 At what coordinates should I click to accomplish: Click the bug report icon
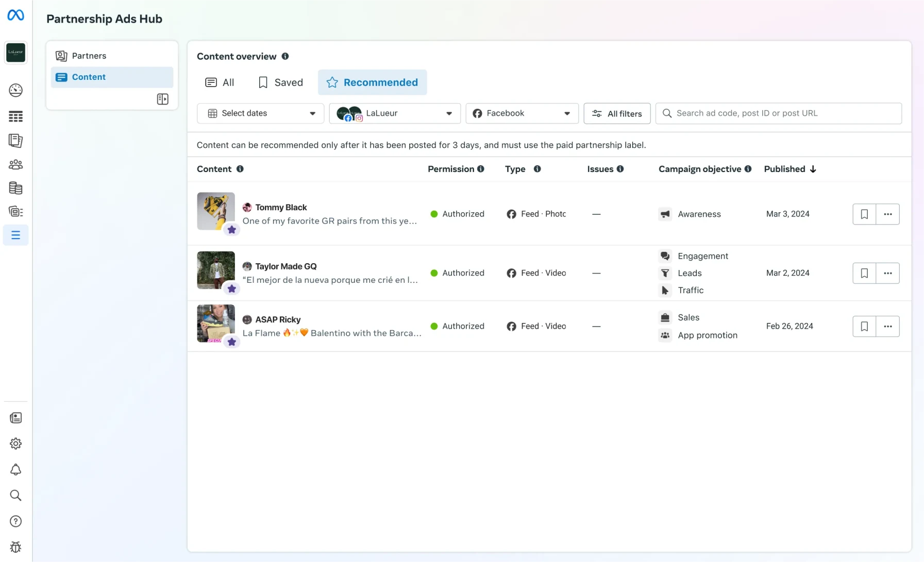[x=15, y=547]
